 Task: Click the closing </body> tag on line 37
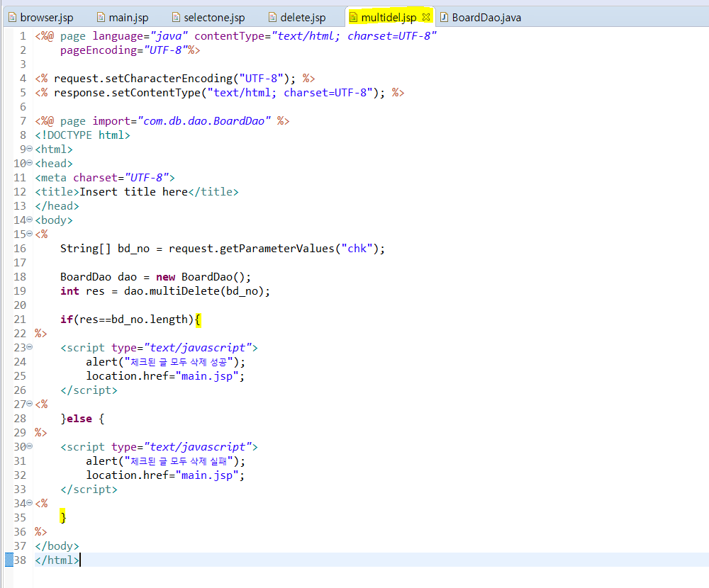click(x=57, y=546)
